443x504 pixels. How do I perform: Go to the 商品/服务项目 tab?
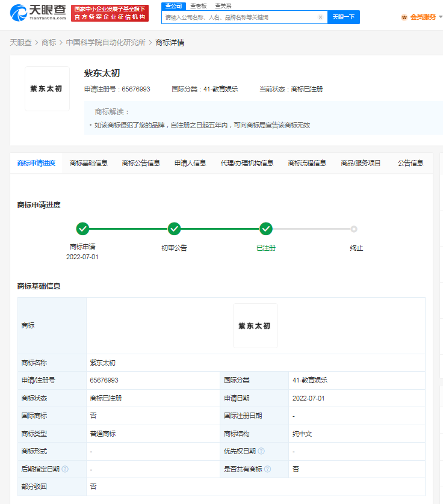pos(361,163)
